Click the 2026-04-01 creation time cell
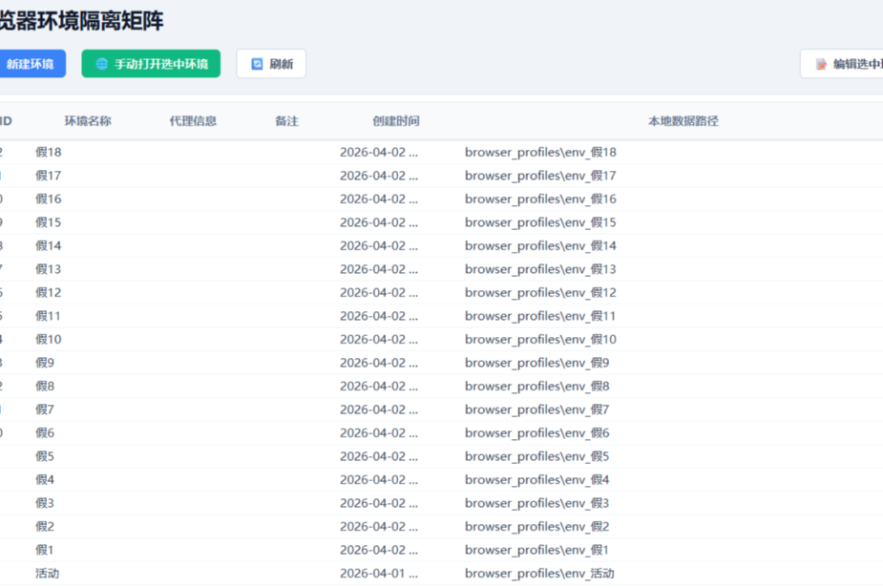883x588 pixels. [379, 573]
